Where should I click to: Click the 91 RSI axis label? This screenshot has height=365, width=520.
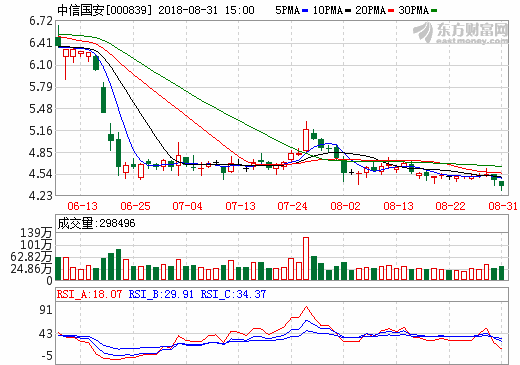coord(46,310)
